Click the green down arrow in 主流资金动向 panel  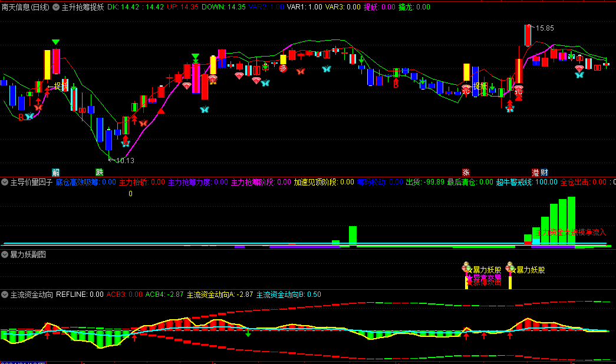(x=248, y=334)
